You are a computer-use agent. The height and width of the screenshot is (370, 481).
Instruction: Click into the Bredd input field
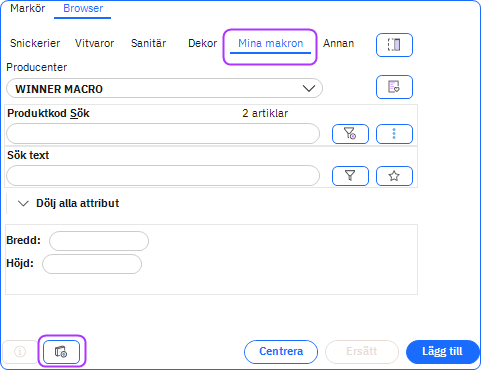pyautogui.click(x=99, y=241)
